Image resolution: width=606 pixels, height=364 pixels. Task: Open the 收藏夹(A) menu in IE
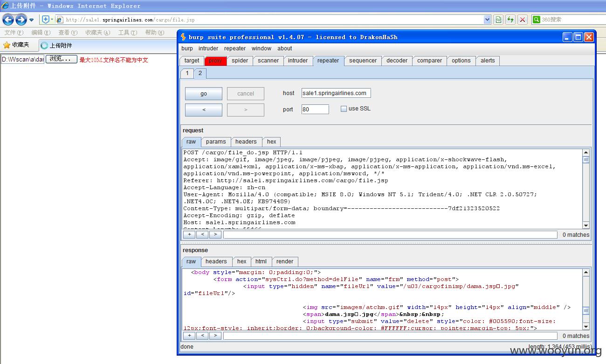[x=97, y=33]
